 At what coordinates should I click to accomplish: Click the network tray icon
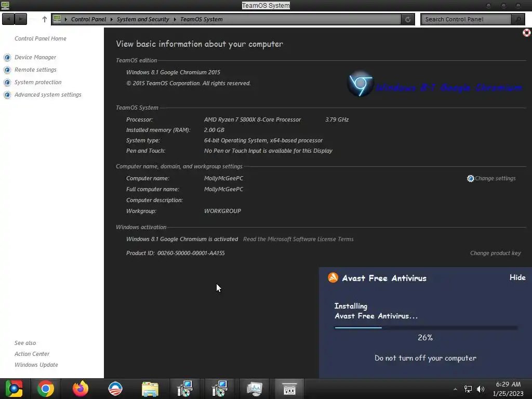coord(468,389)
